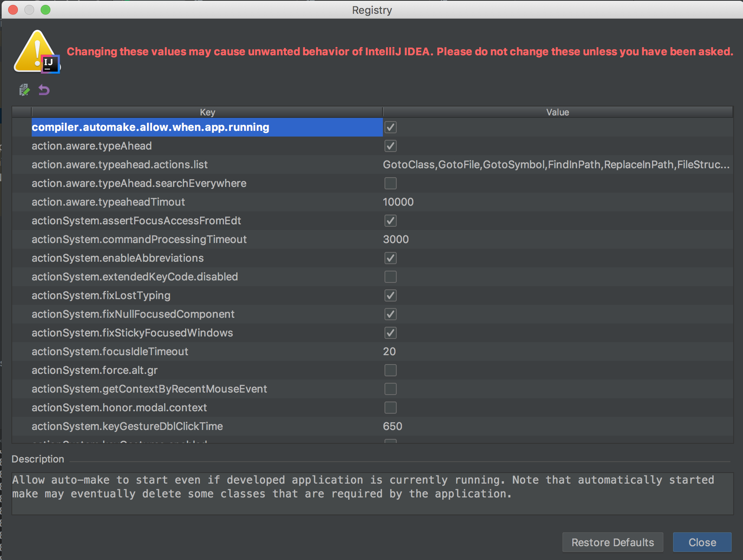
Task: Toggle actionSystem.assertFocusAccessFromEdt checkbox
Action: tap(391, 221)
